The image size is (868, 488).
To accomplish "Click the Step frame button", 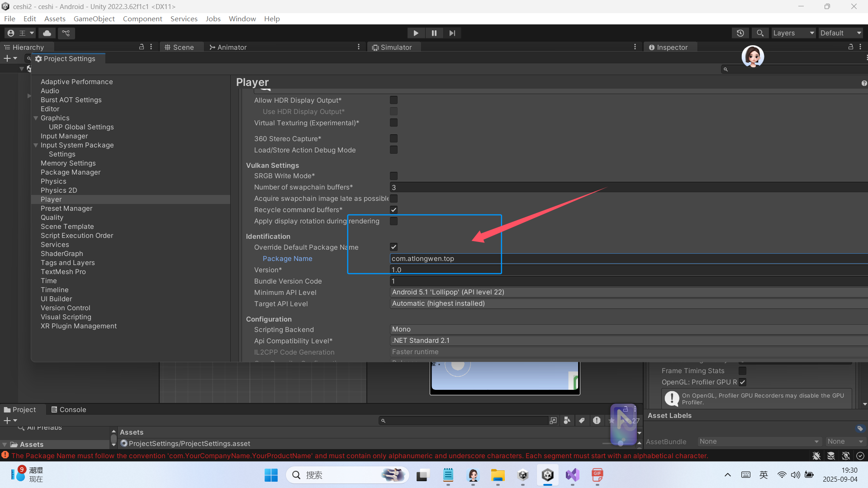I will click(452, 33).
